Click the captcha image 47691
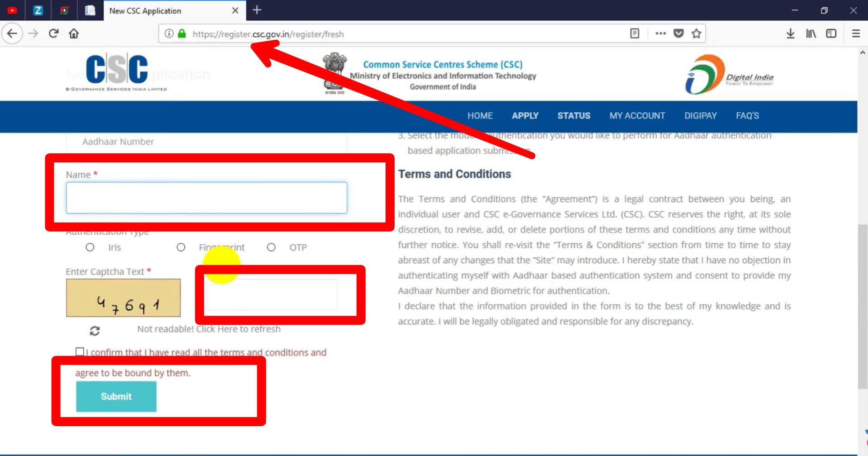The width and height of the screenshot is (868, 456). [x=123, y=298]
